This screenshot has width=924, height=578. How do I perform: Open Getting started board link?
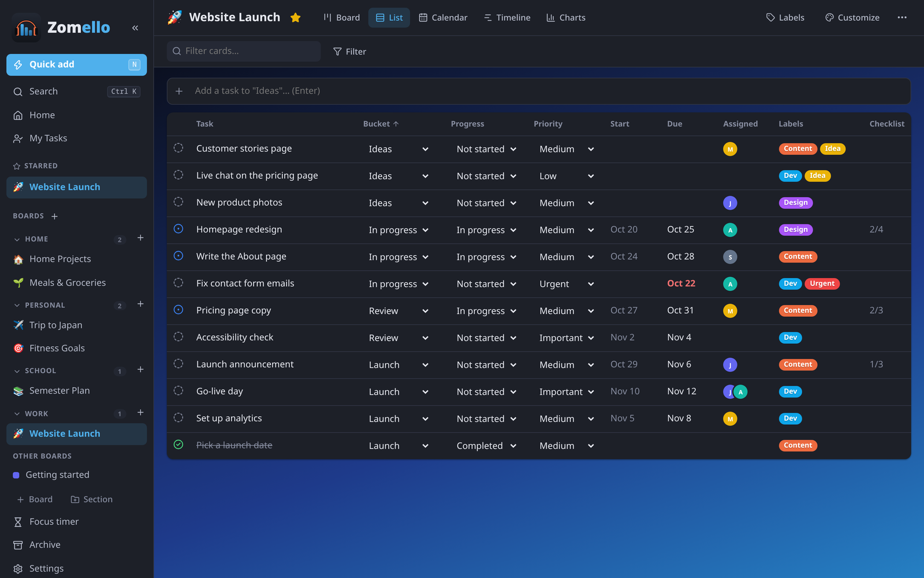pos(76,475)
